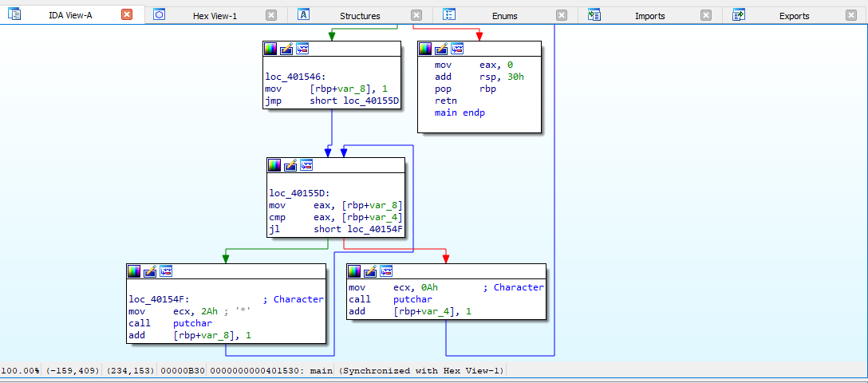Click the edit icon in loc_401546 node

286,49
